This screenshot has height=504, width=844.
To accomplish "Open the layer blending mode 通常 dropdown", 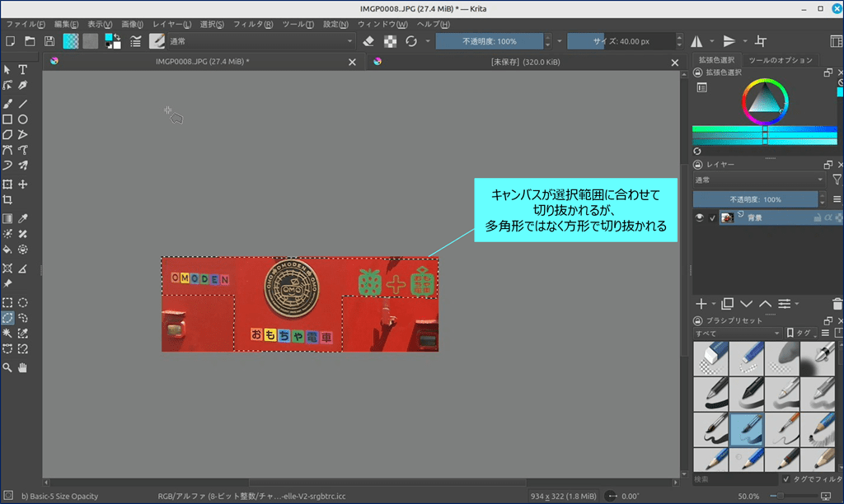I will (758, 180).
